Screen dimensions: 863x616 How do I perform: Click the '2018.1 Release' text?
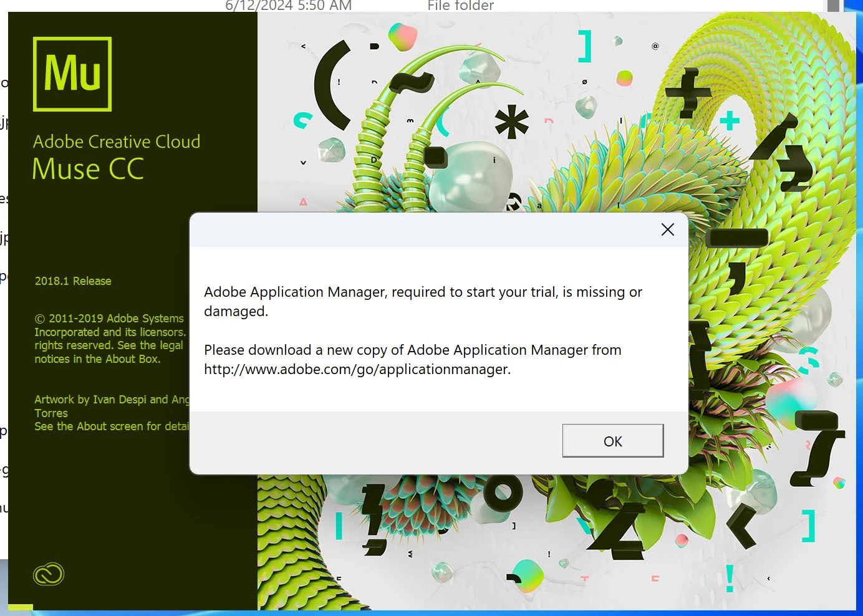[x=73, y=281]
